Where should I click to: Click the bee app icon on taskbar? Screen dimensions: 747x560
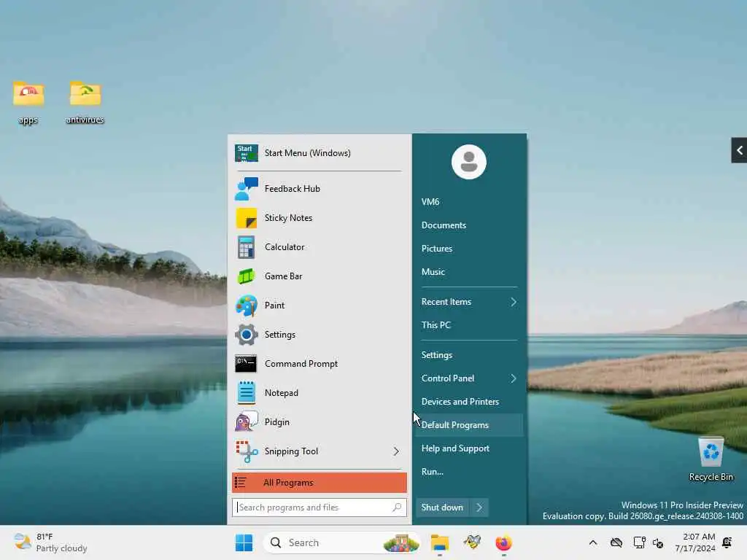pos(472,542)
